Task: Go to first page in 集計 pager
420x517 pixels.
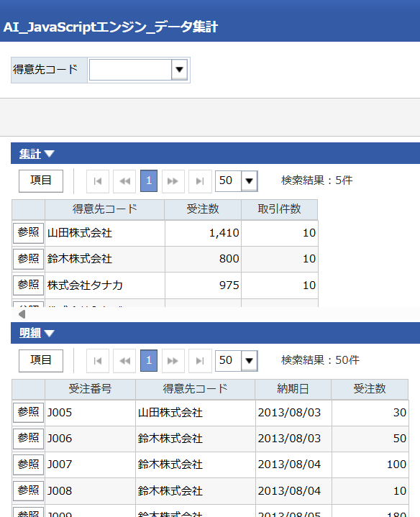Action: 98,181
